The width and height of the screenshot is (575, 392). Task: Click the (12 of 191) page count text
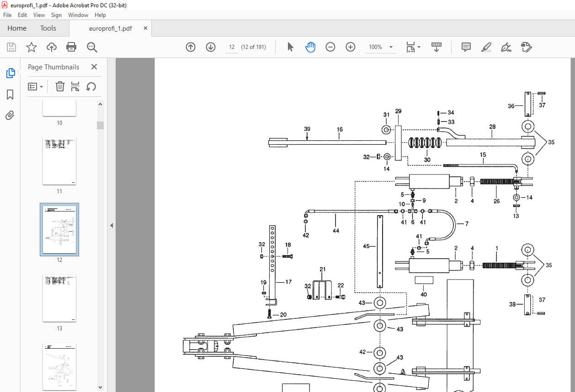254,47
